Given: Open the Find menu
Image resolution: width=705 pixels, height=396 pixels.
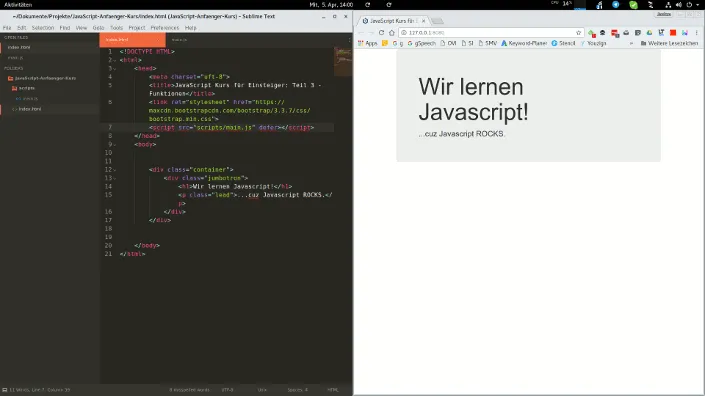Looking at the screenshot, I should (x=65, y=28).
